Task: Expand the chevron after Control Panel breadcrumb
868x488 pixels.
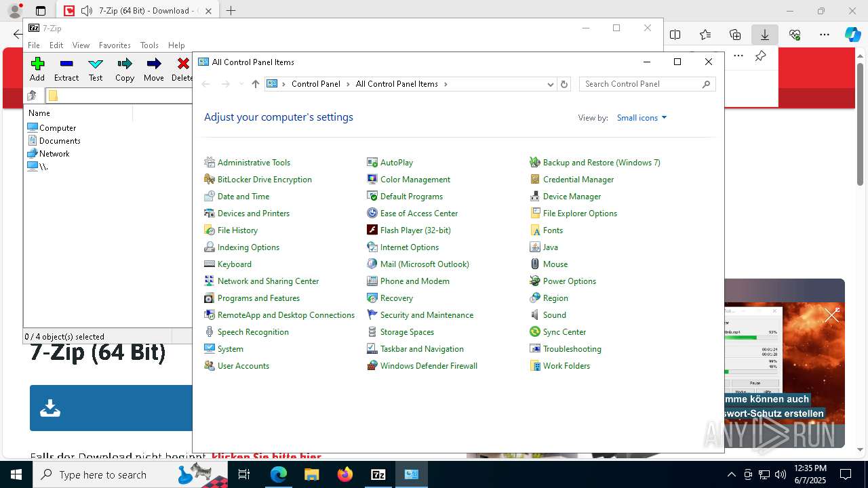Action: 348,84
